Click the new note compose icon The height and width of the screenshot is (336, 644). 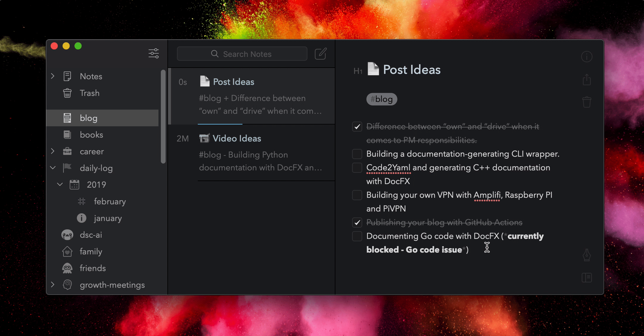[321, 54]
